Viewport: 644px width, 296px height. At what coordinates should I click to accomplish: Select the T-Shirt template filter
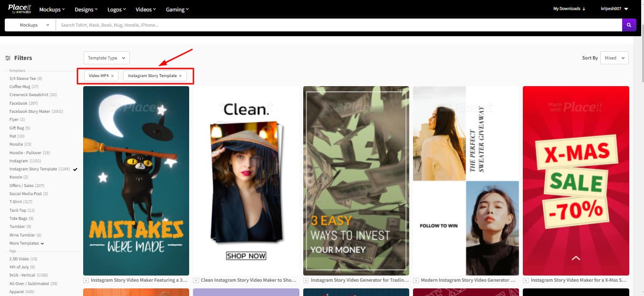pos(16,202)
